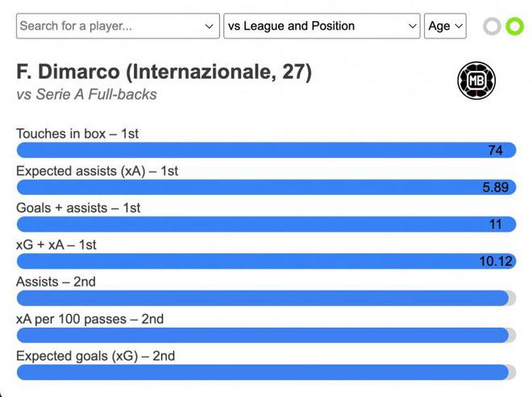Select the grey circle toggle
The height and width of the screenshot is (397, 532).
pos(492,27)
